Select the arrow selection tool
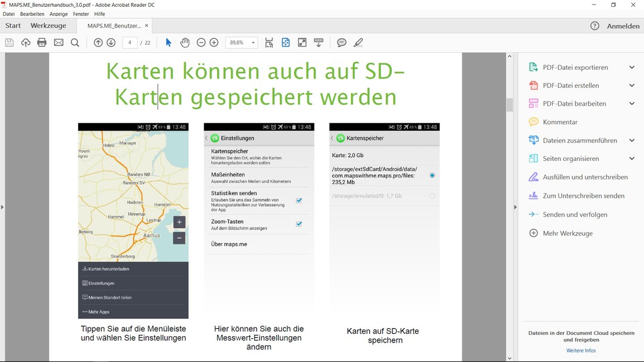 click(x=169, y=42)
